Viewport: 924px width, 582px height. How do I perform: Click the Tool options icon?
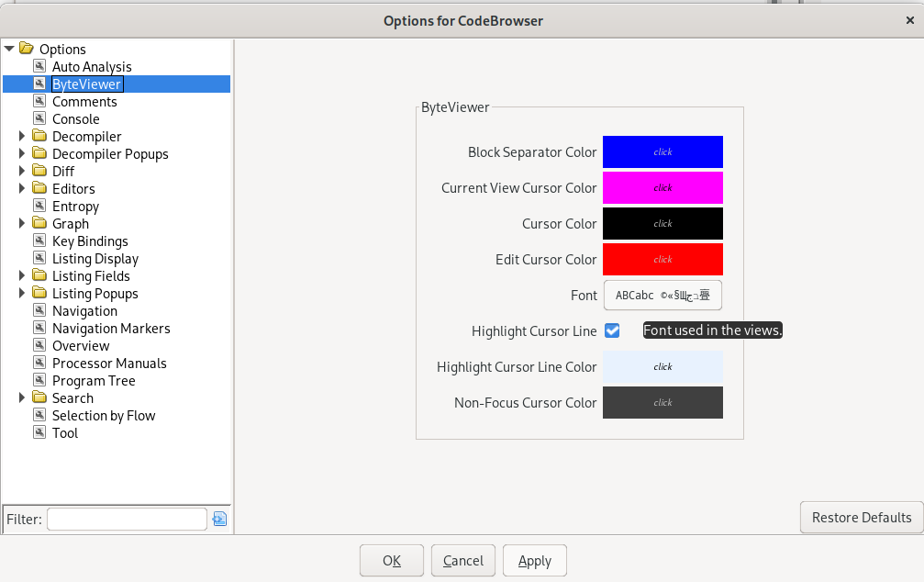pyautogui.click(x=39, y=432)
